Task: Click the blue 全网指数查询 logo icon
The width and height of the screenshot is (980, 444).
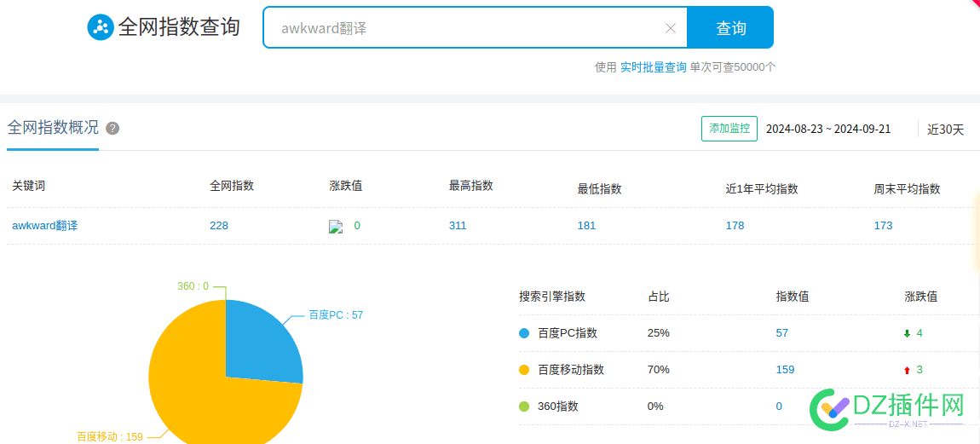Action: click(100, 27)
